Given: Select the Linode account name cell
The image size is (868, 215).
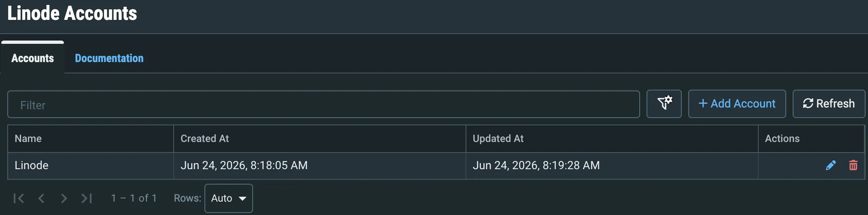Looking at the screenshot, I should [x=91, y=166].
